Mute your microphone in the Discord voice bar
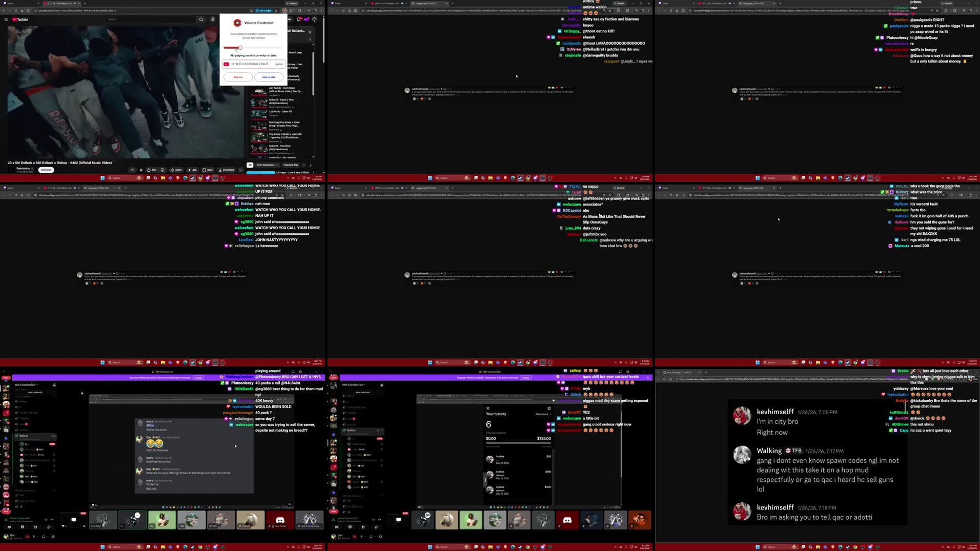This screenshot has height=551, width=980. click(34, 538)
